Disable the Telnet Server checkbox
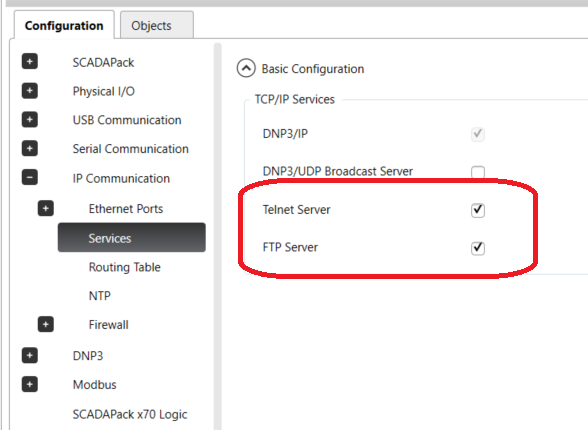The image size is (588, 430). [x=478, y=210]
